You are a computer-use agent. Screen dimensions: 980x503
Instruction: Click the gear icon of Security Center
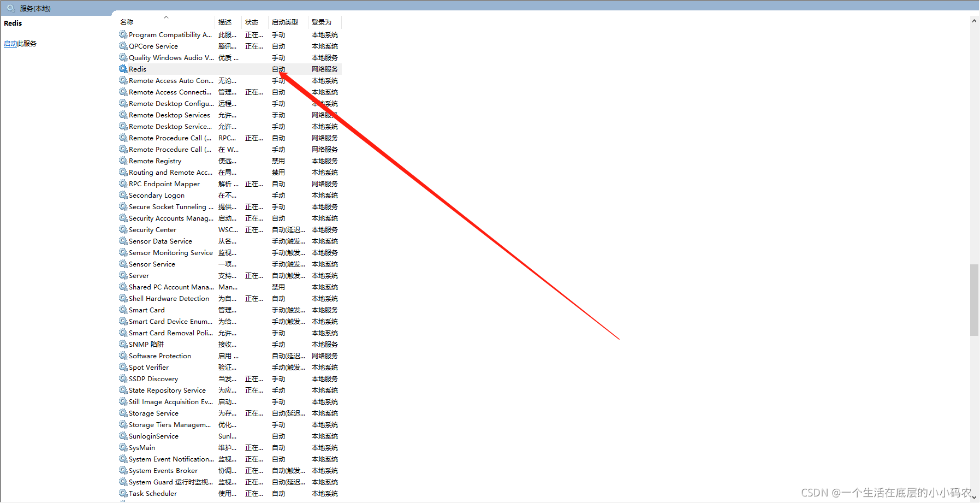click(123, 229)
